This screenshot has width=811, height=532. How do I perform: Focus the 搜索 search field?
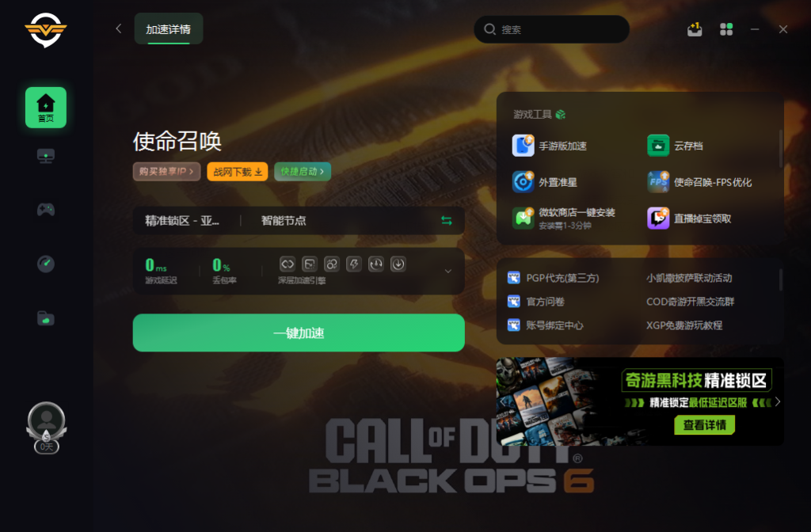551,29
